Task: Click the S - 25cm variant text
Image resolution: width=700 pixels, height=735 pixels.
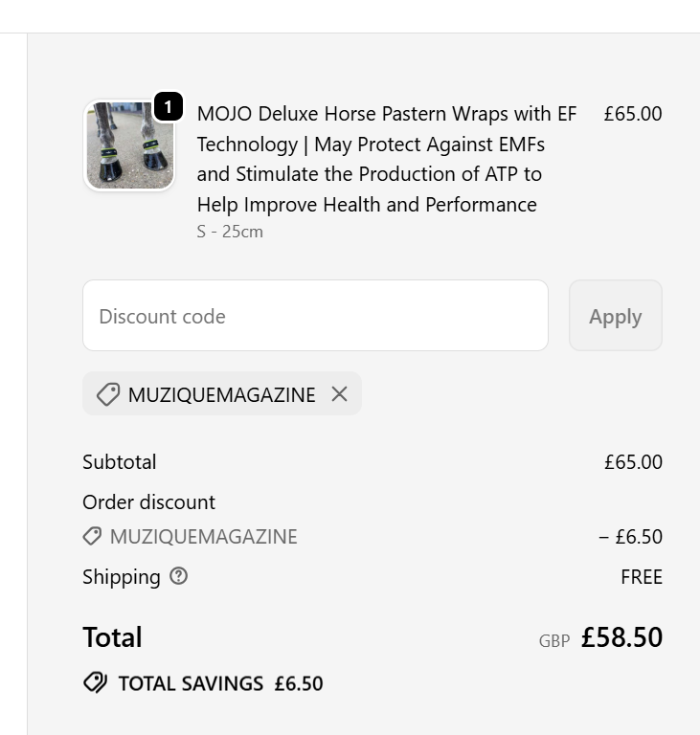Action: (230, 232)
